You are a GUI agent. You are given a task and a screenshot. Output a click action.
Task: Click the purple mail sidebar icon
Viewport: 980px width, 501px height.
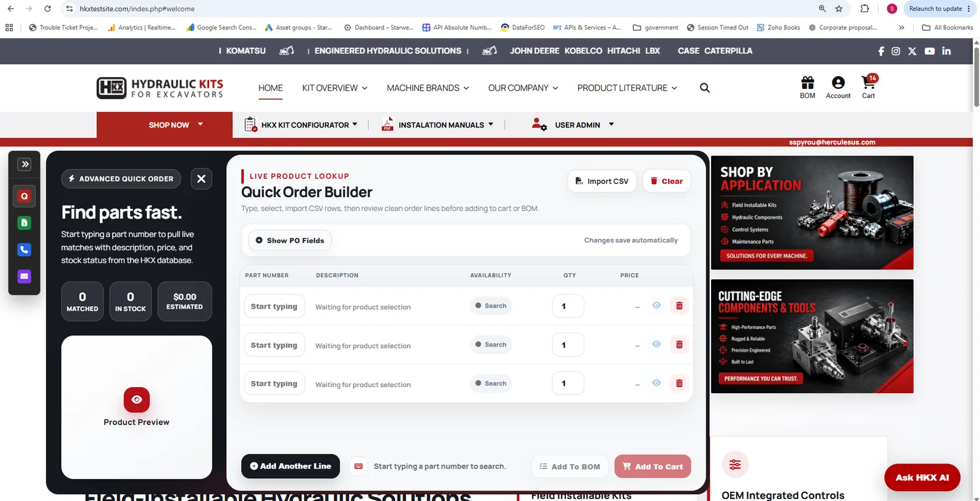[24, 276]
